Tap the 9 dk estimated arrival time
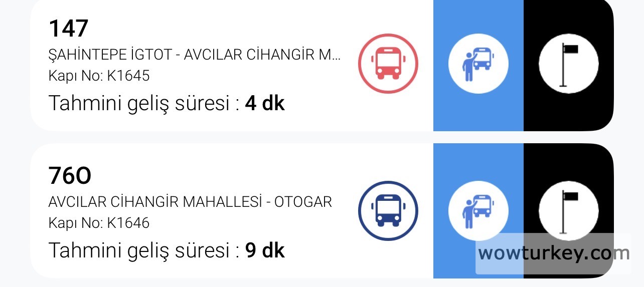Screen dimensions: 644x287 click(265, 250)
